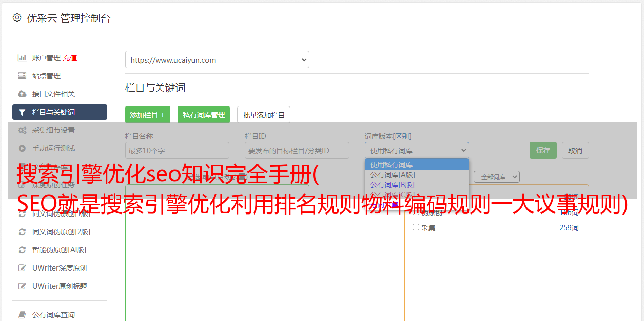The width and height of the screenshot is (644, 321).
Task: Click the play icon for 手动运行测试
Action: coord(22,148)
